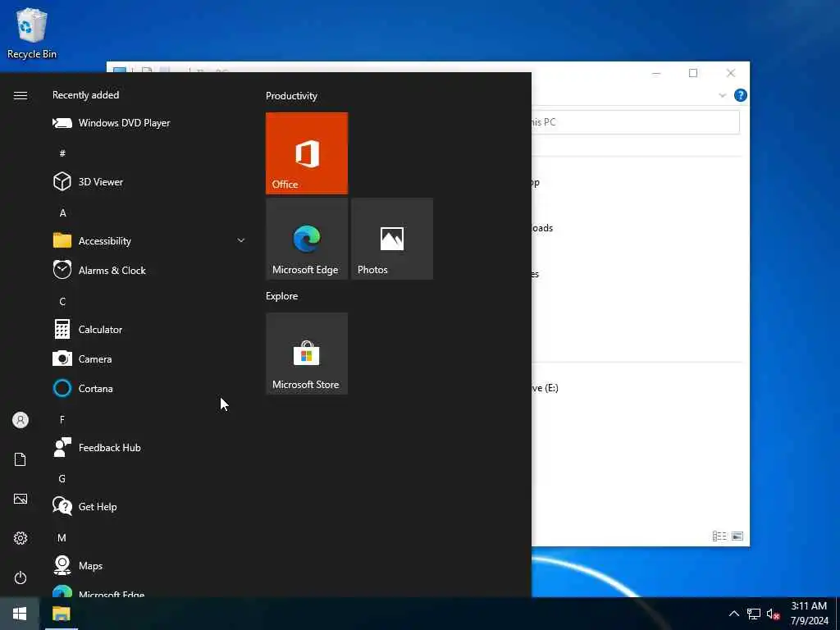Launch Get Help app
This screenshot has height=630, width=840.
click(x=149, y=507)
